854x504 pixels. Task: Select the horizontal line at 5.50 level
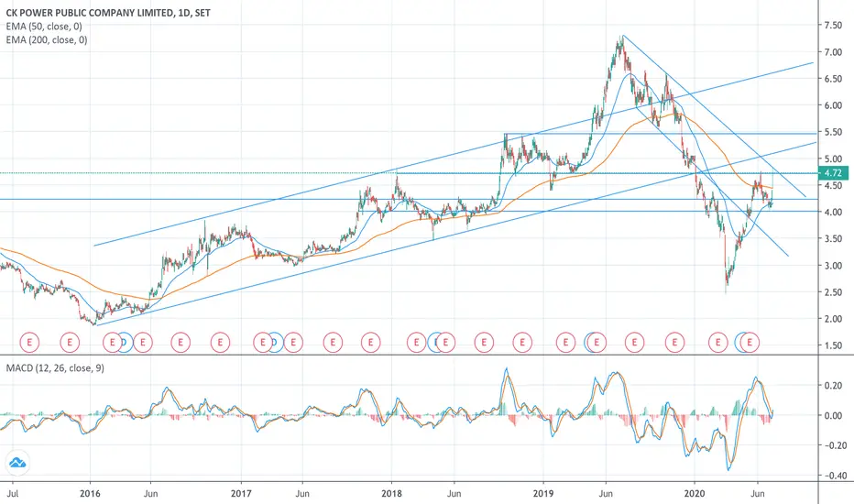click(x=660, y=134)
